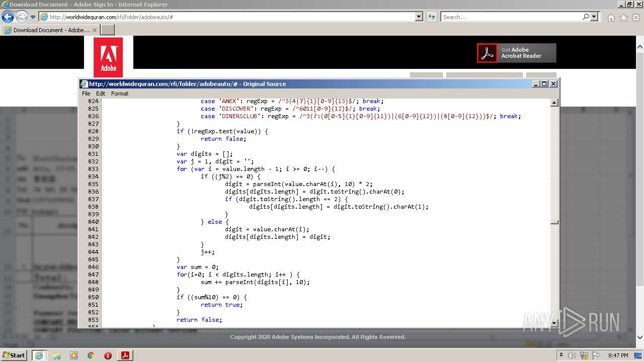
Task: Click the Adobe logo on the page
Action: click(108, 57)
